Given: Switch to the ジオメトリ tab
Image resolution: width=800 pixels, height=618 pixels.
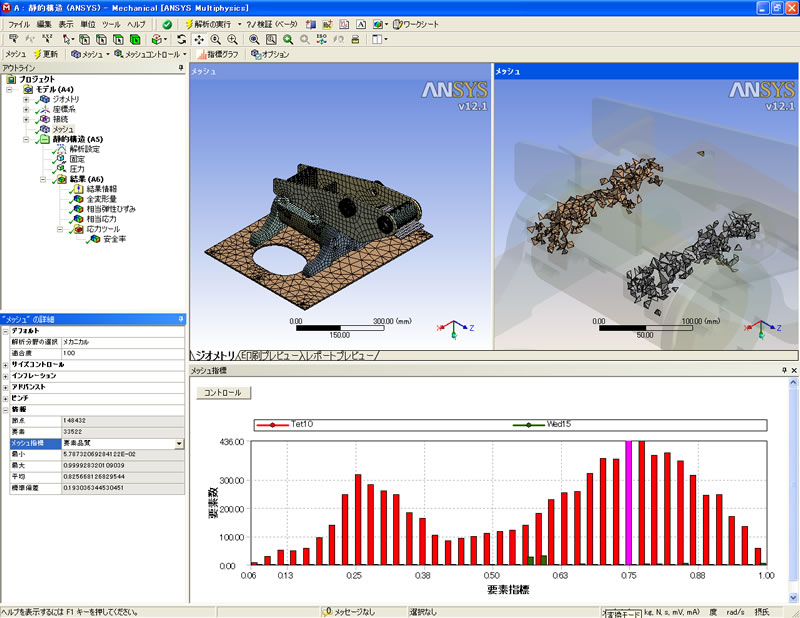Looking at the screenshot, I should click(x=214, y=356).
